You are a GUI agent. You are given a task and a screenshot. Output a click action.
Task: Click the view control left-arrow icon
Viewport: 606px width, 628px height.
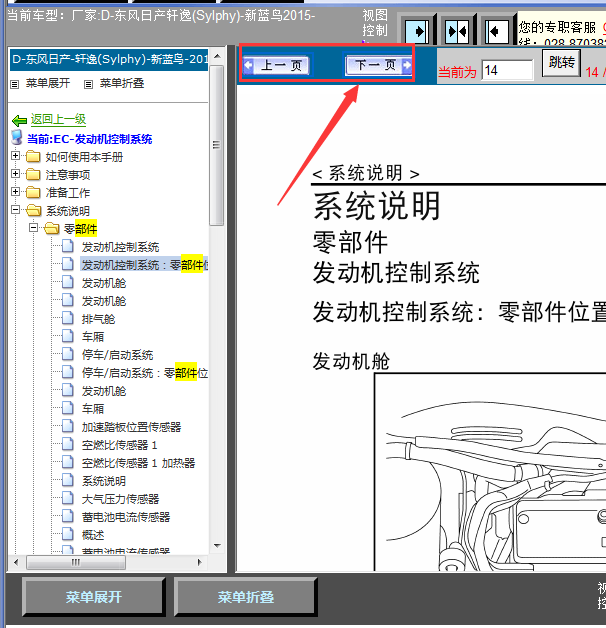tap(497, 31)
